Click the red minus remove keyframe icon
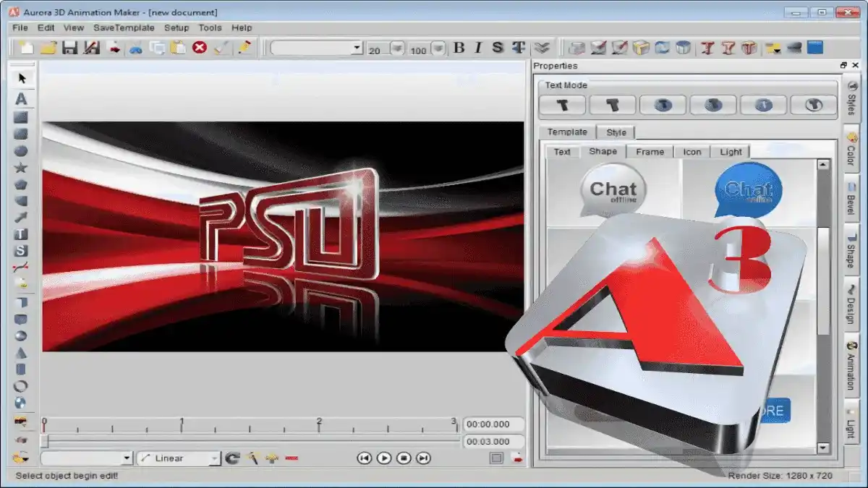This screenshot has width=868, height=488. (x=292, y=458)
